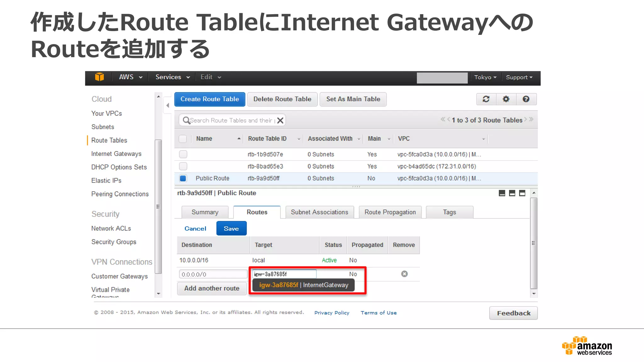The height and width of the screenshot is (362, 644).
Task: Refresh the route tables list
Action: pyautogui.click(x=486, y=99)
